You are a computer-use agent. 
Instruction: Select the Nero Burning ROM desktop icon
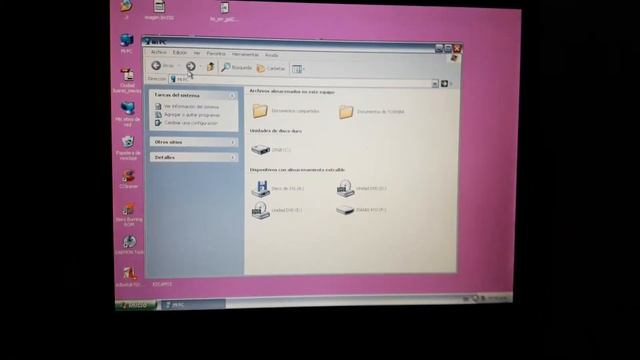tap(129, 215)
